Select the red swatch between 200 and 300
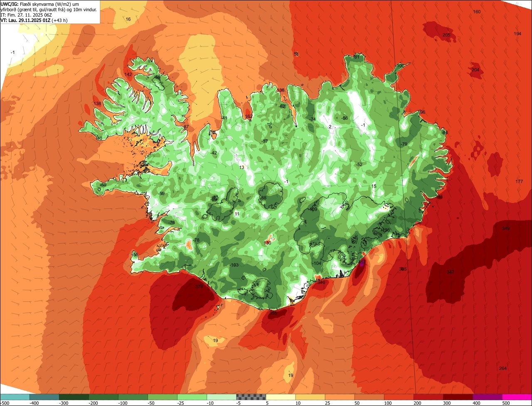 (x=428, y=397)
